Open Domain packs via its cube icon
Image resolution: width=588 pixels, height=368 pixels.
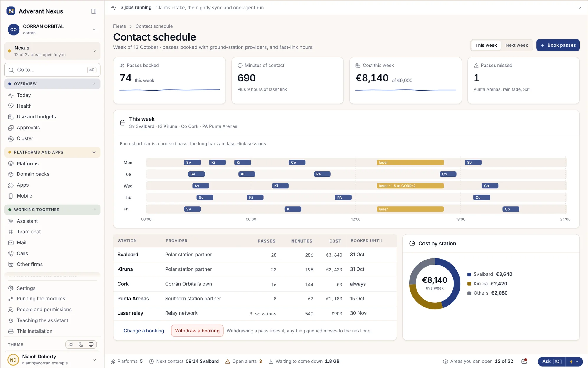coord(11,174)
